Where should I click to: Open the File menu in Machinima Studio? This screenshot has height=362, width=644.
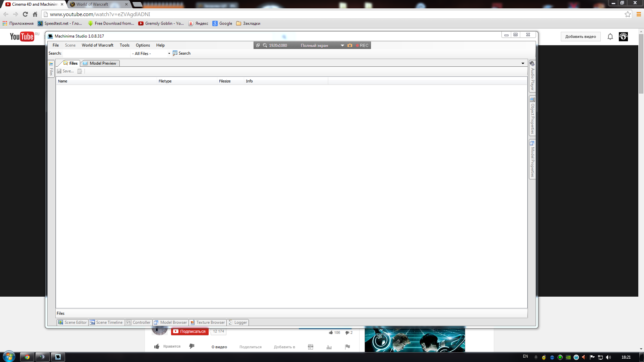coord(56,45)
